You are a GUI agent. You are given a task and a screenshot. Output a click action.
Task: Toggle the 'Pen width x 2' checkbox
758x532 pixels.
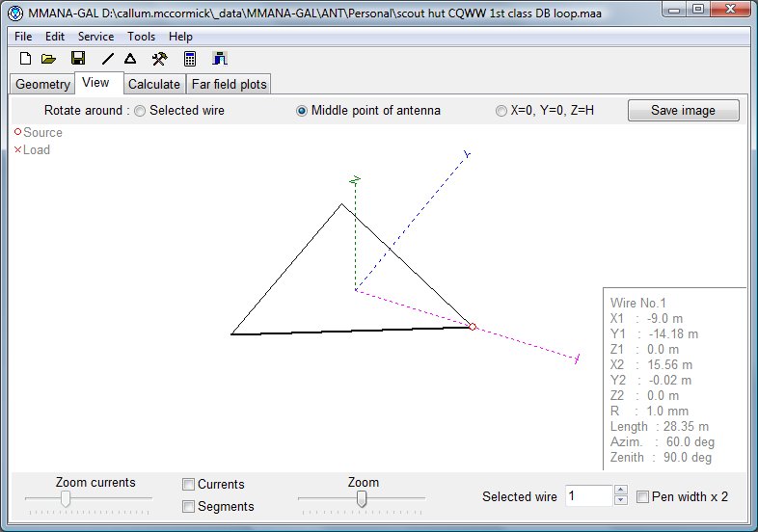tap(643, 497)
